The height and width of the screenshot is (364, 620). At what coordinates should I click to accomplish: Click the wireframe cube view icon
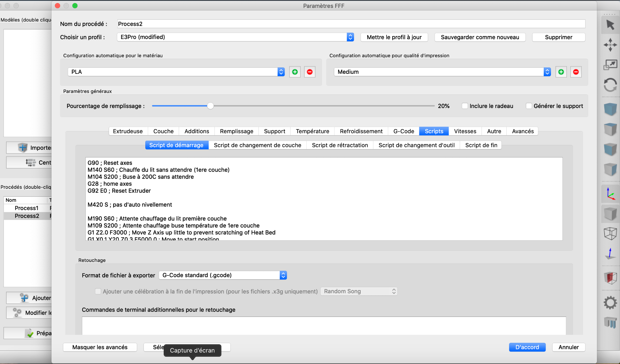pyautogui.click(x=610, y=233)
